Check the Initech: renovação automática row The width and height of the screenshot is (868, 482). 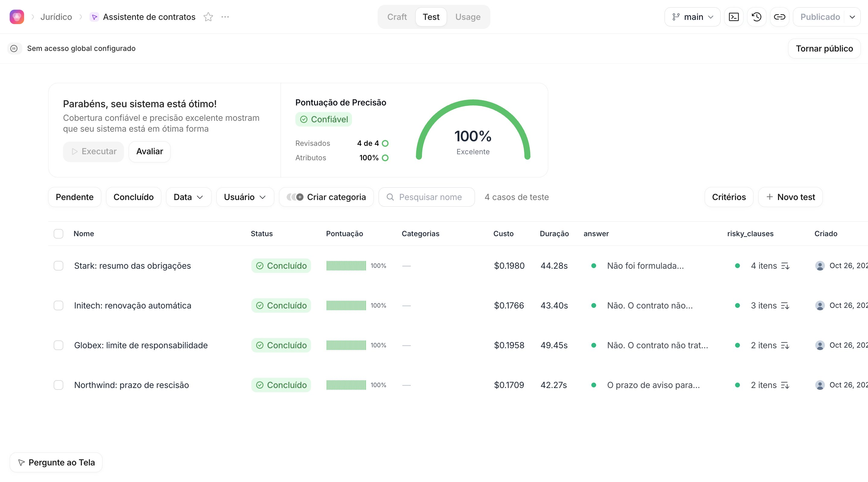58,305
